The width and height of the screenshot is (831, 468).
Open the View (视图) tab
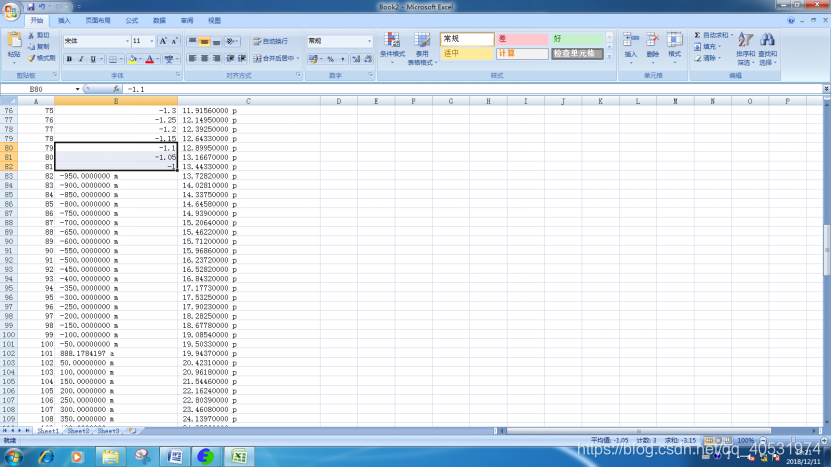point(215,21)
